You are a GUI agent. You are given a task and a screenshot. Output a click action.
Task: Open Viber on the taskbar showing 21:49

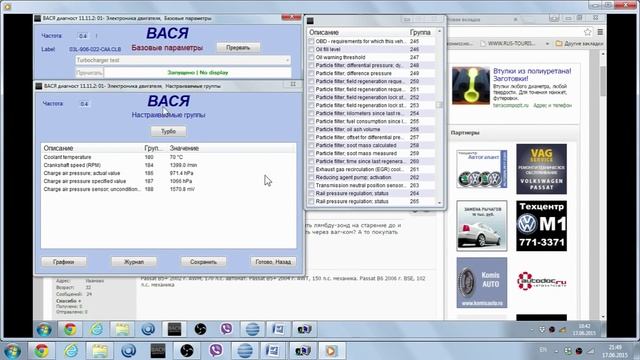[216, 351]
